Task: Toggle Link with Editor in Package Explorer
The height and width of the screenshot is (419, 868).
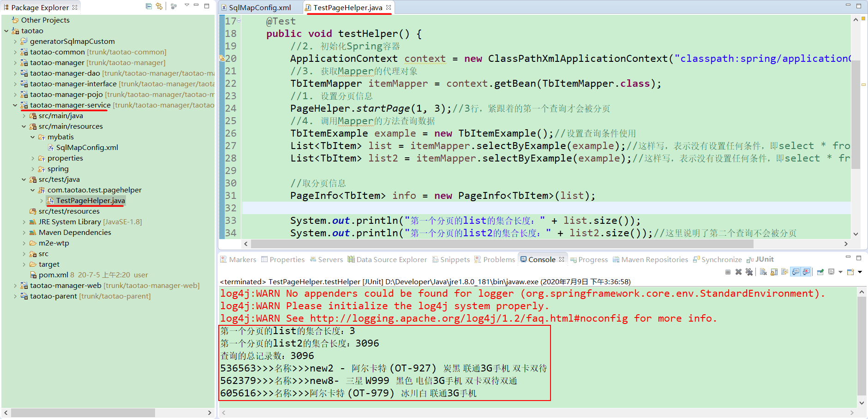Action: coord(159,6)
